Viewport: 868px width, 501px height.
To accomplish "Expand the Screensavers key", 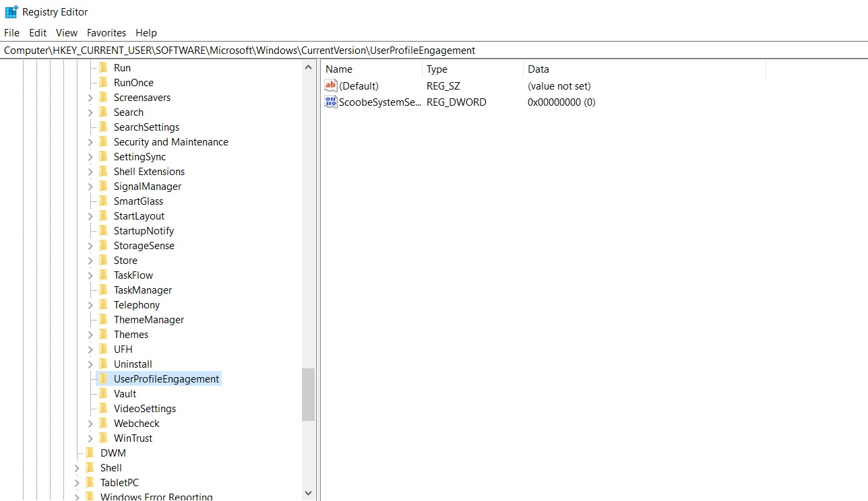I will click(90, 98).
